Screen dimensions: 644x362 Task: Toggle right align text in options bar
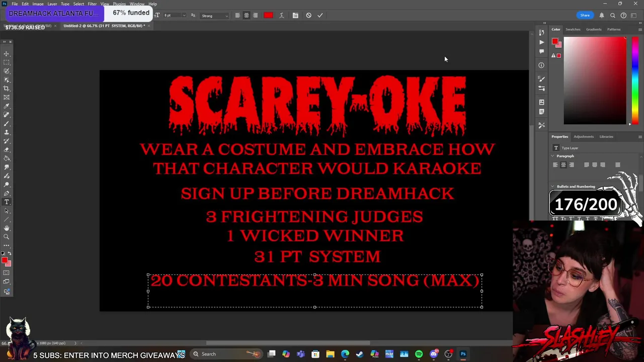(x=255, y=16)
